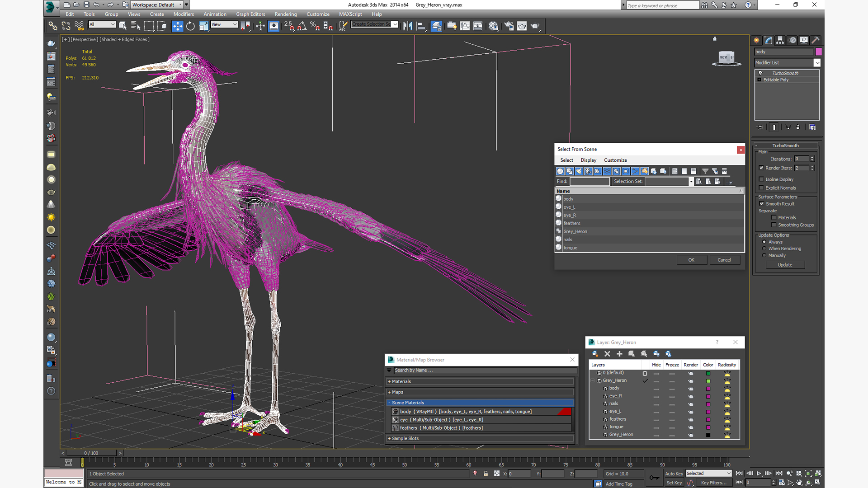Click the Auto Key button
868x488 pixels.
674,474
